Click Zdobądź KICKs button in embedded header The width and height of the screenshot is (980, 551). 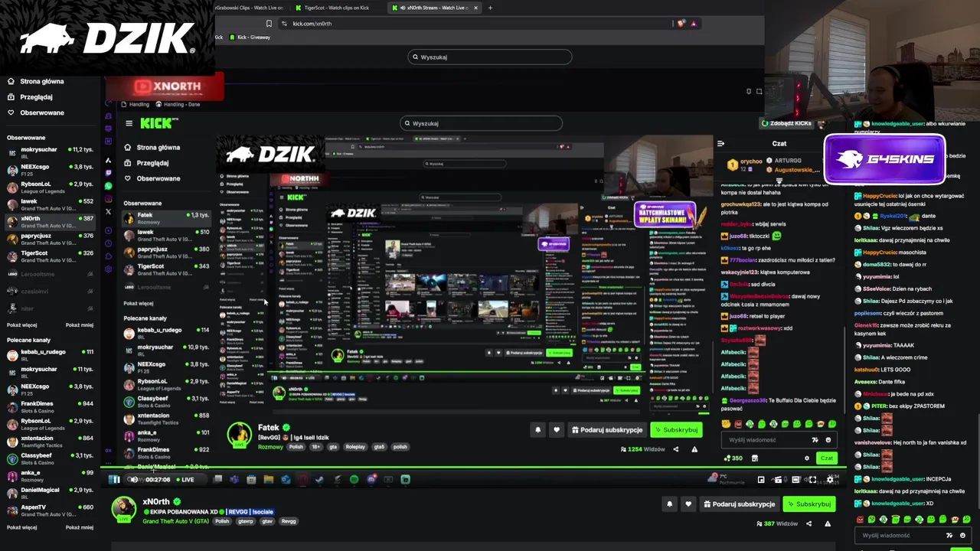tap(786, 123)
